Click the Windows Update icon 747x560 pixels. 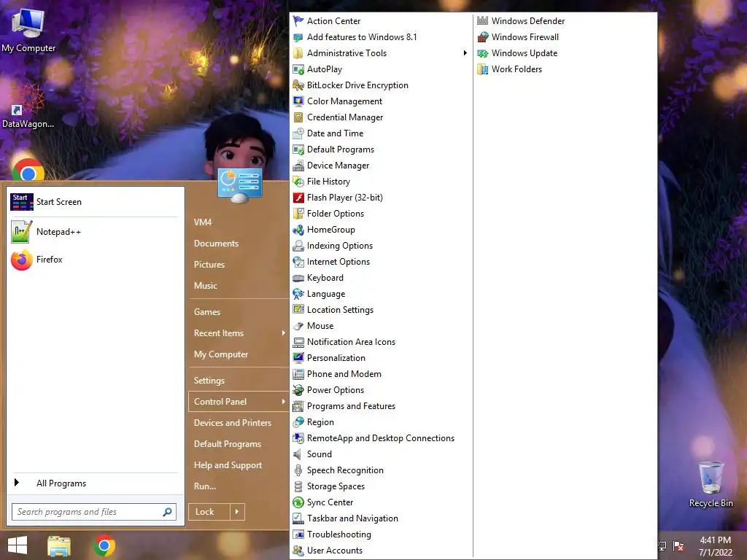pos(483,53)
